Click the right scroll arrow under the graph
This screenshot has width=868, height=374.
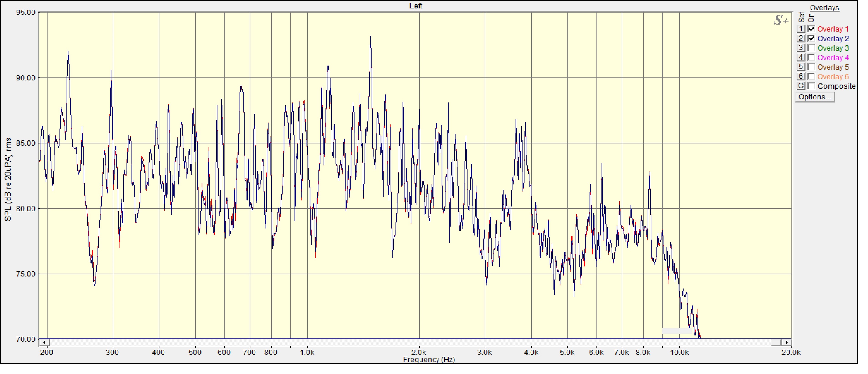786,342
